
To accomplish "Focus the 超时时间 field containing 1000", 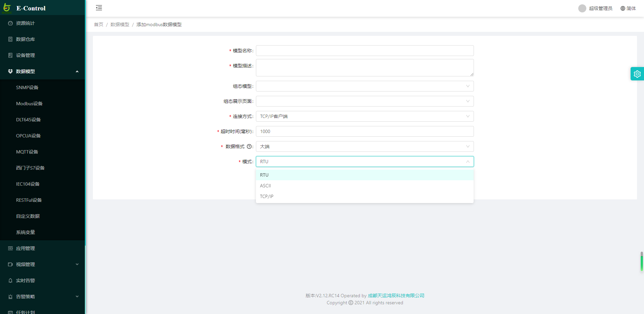I will 365,131.
